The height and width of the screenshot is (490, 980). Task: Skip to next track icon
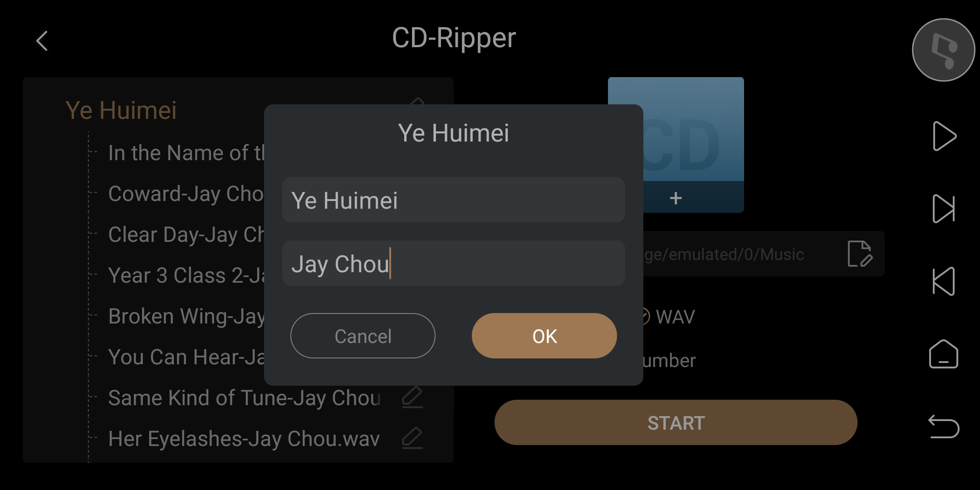point(944,209)
